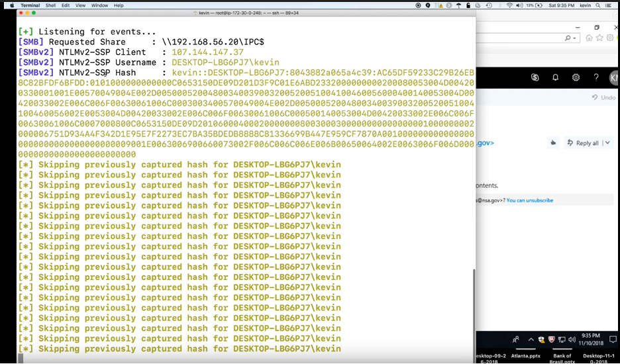This screenshot has height=364, width=620.
Task: Click the "You can unsubscribe" link
Action: 529,200
